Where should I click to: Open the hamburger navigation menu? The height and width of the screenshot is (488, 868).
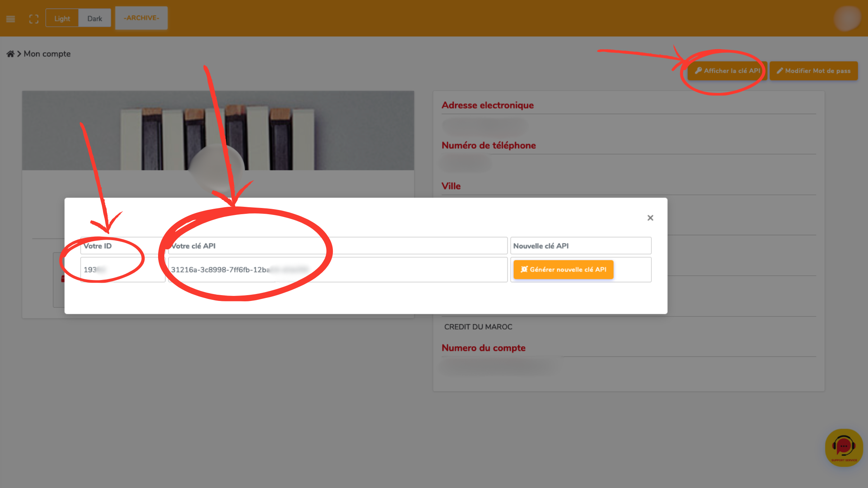pos(10,18)
